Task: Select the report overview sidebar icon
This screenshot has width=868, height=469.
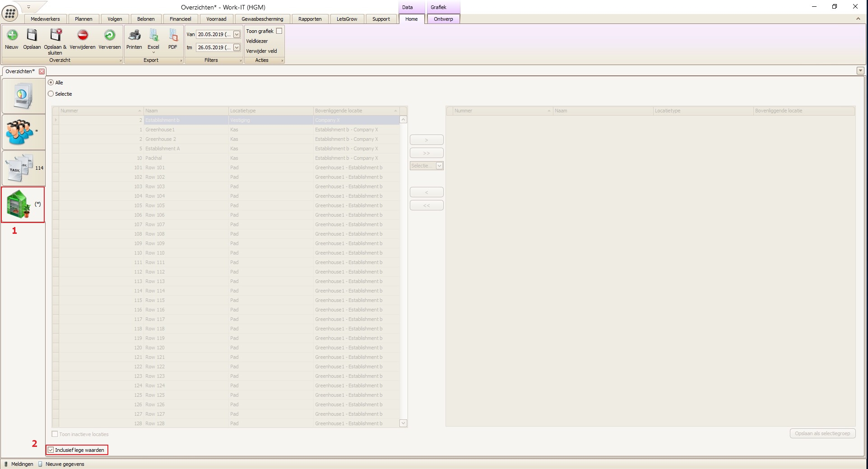Action: tap(23, 96)
